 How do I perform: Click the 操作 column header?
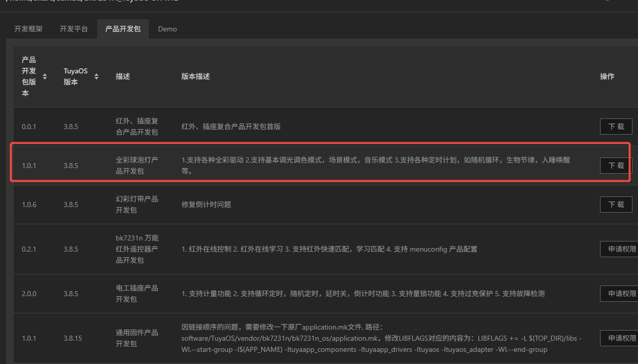tap(607, 76)
